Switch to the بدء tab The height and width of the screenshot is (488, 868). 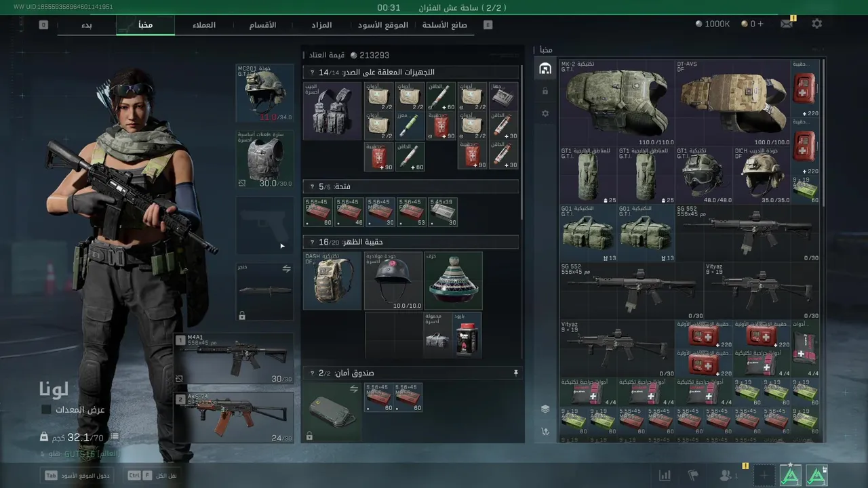click(87, 25)
